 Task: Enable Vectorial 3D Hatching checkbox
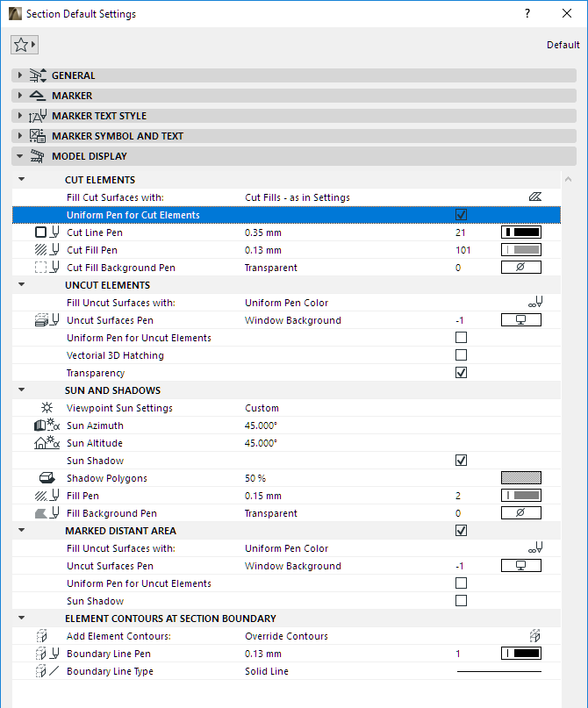(x=461, y=355)
